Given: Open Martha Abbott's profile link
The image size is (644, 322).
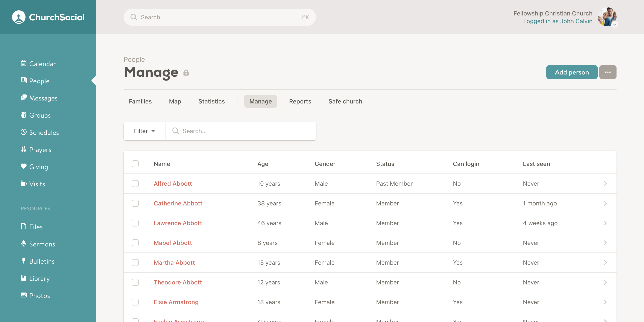Looking at the screenshot, I should click(x=174, y=263).
